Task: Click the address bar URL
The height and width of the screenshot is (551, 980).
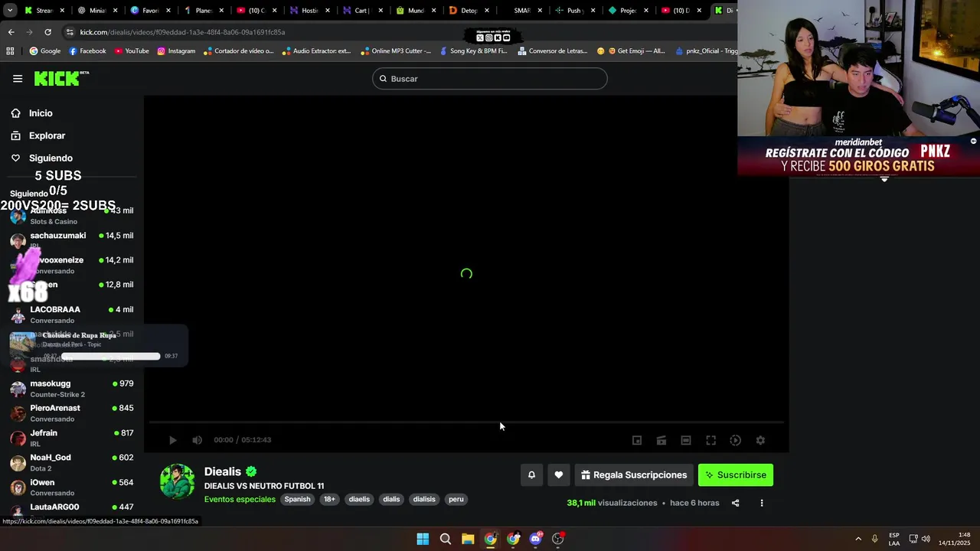Action: coord(183,32)
